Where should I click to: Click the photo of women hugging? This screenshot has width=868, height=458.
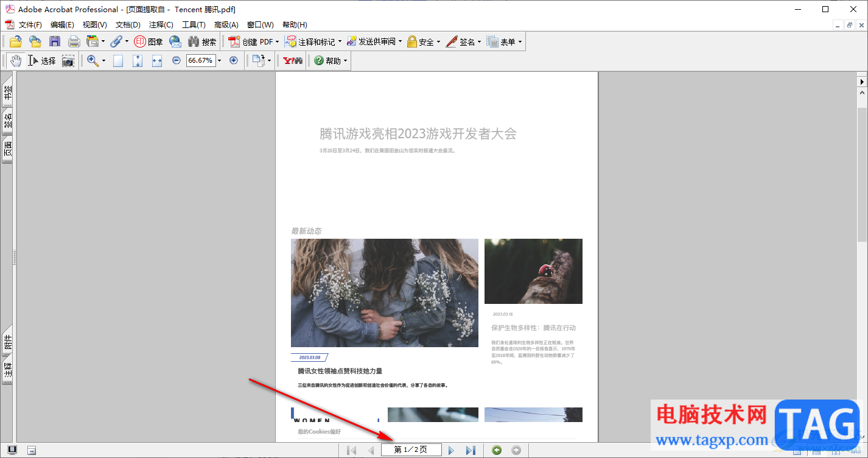tap(385, 293)
